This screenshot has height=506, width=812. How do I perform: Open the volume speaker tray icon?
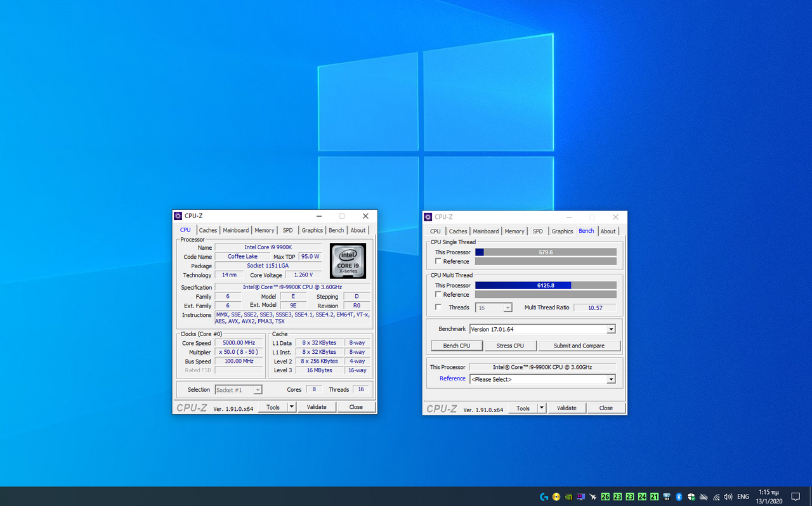click(x=728, y=497)
